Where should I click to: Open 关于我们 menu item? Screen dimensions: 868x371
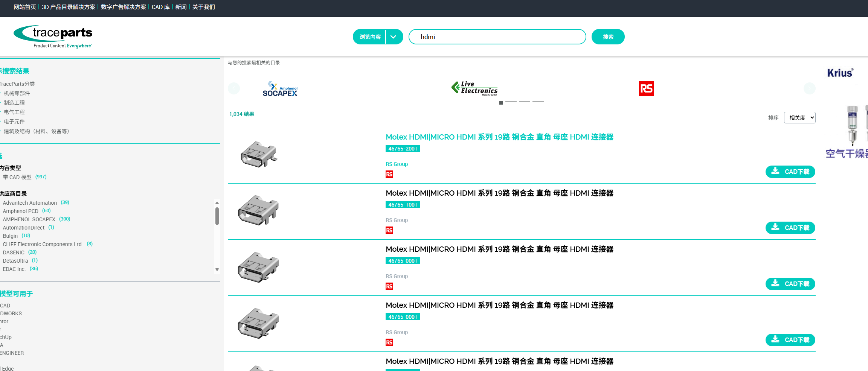point(204,7)
